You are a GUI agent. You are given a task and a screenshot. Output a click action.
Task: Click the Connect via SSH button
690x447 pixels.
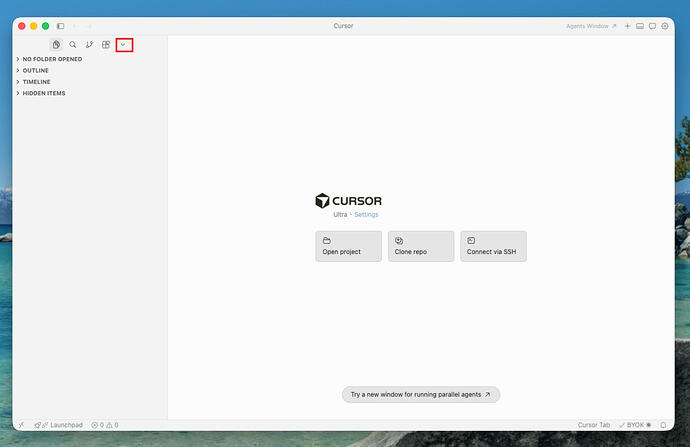coord(493,246)
